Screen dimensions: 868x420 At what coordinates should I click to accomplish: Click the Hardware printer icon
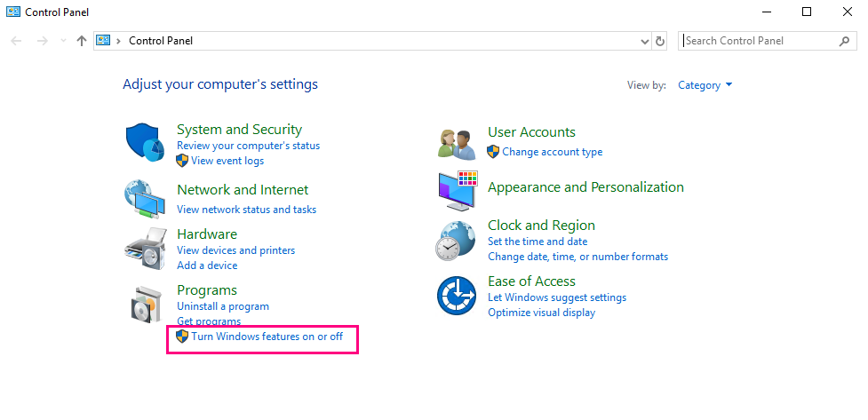tap(144, 249)
